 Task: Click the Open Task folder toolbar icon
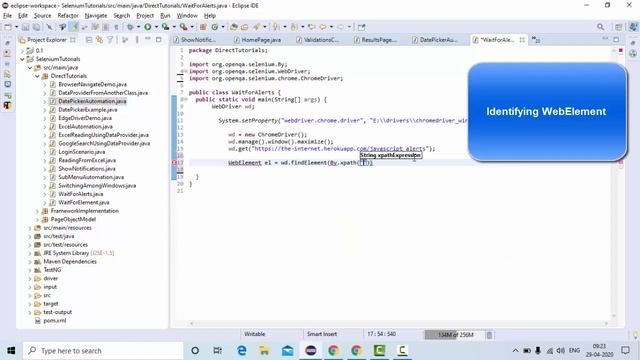point(244,27)
